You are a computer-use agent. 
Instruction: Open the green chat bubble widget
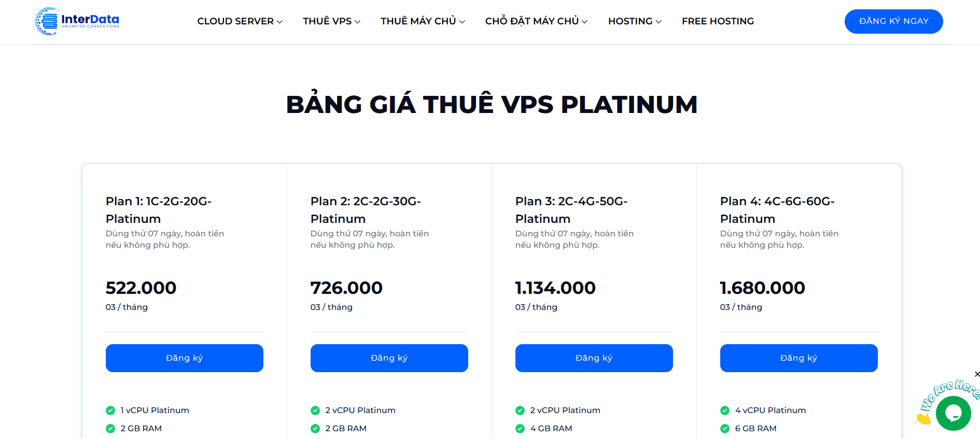click(953, 413)
